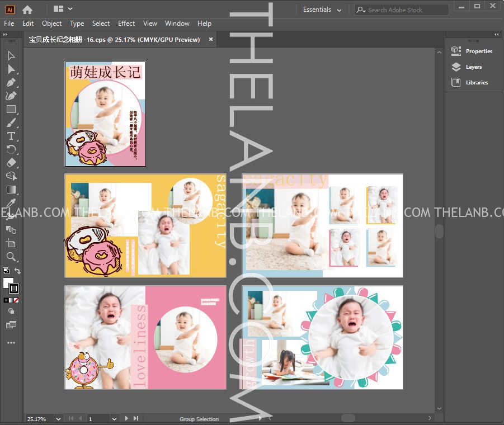
Task: Swap fill and stroke colors
Action: pos(17,271)
